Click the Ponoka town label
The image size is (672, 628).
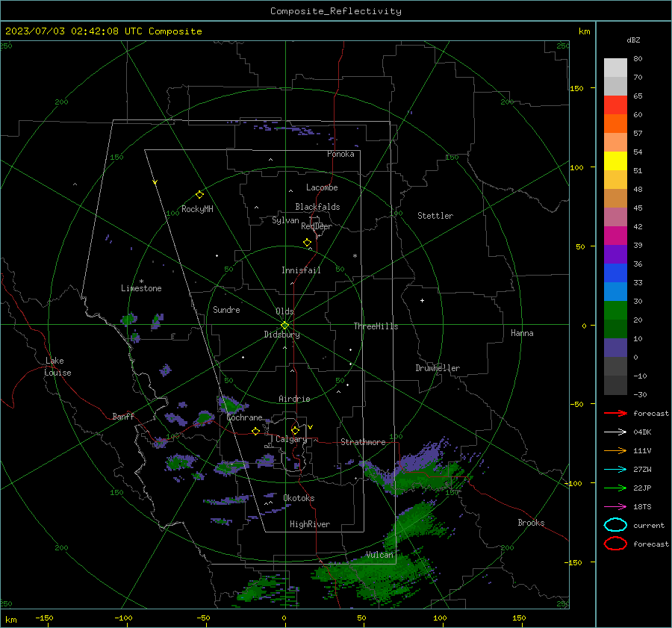tap(340, 154)
